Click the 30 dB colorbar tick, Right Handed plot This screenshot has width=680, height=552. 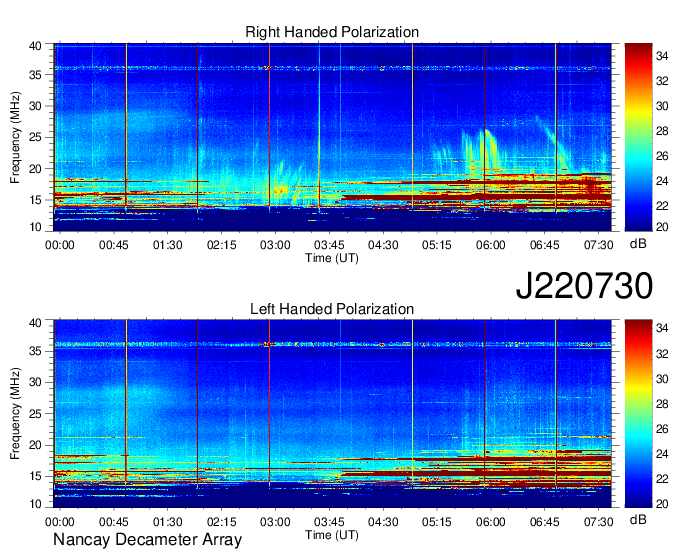point(662,106)
